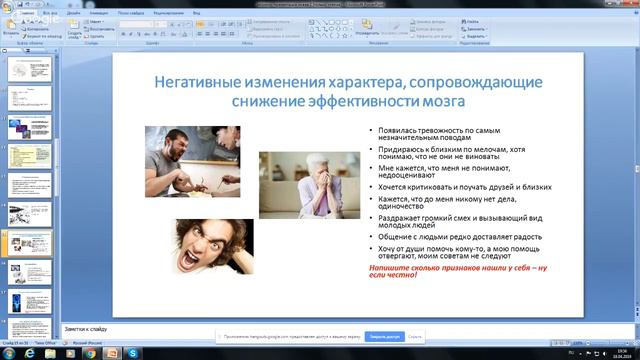Click the zoom percentage in status bar
This screenshot has height=360, width=640.
pos(578,343)
